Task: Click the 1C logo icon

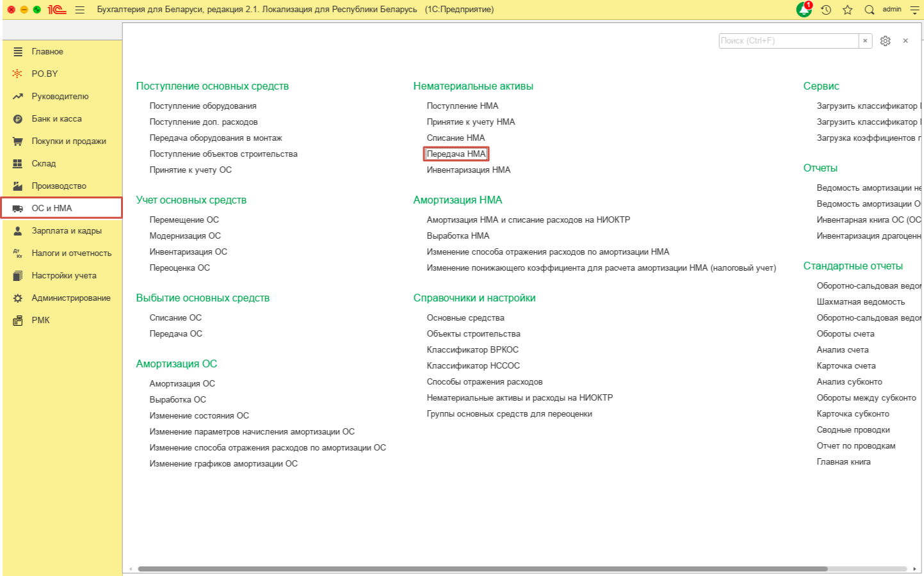Action: click(x=57, y=10)
